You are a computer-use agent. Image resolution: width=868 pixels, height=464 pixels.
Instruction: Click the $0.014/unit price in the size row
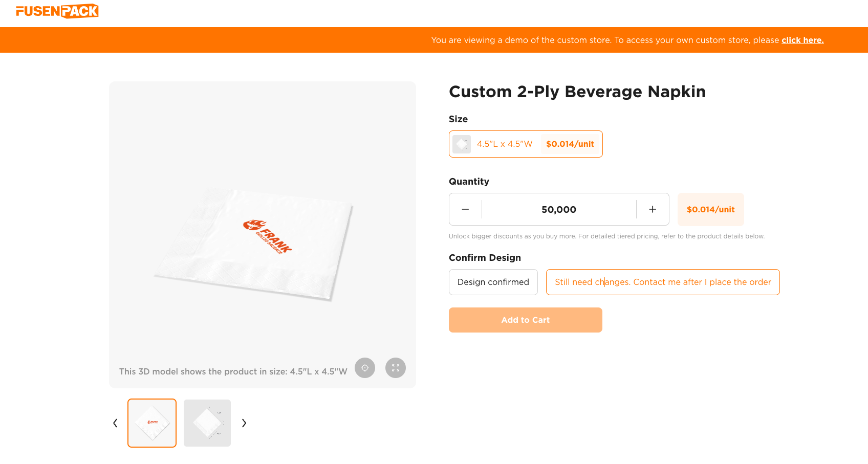point(570,144)
